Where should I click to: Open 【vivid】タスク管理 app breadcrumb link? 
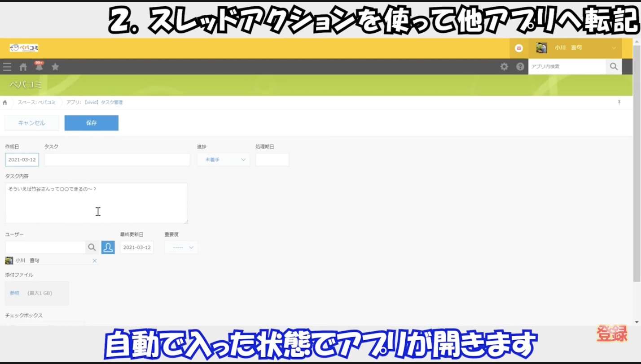[x=103, y=103]
